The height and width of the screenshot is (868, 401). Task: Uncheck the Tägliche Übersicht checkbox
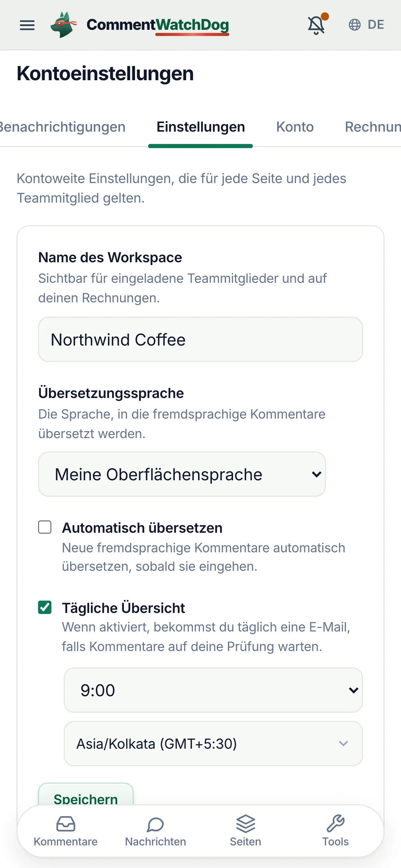(x=45, y=607)
